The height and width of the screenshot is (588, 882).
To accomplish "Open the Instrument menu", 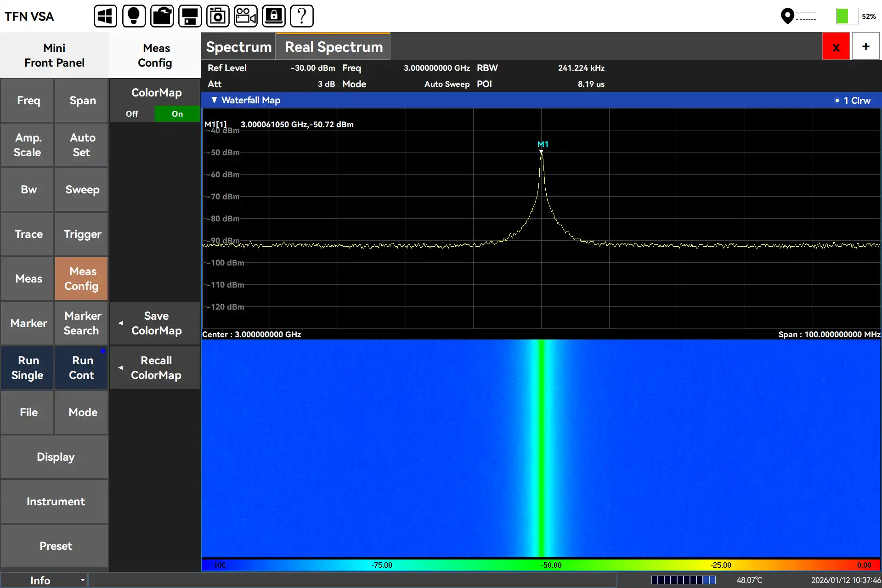I will tap(55, 501).
